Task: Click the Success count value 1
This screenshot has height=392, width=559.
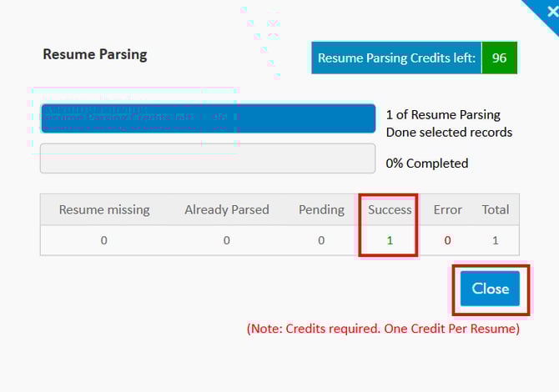Action: pyautogui.click(x=390, y=240)
